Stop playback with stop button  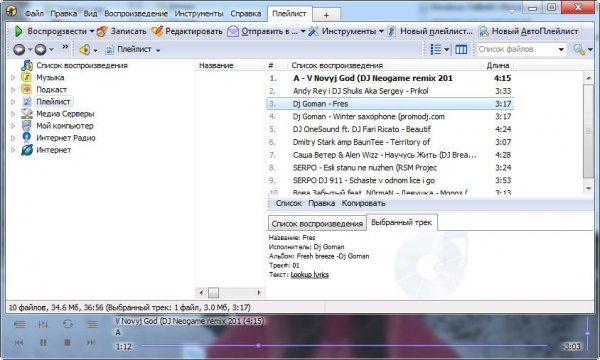[x=67, y=342]
